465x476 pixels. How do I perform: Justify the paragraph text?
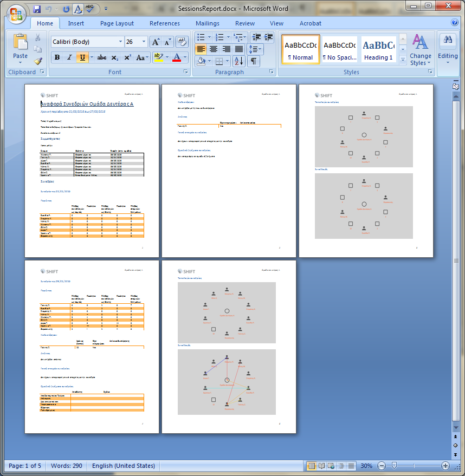[239, 49]
